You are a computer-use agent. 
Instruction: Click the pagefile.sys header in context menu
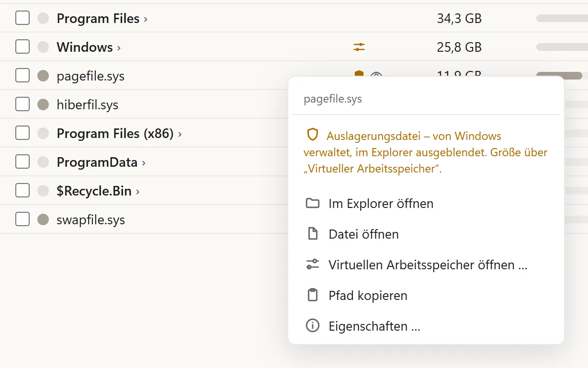pos(333,99)
